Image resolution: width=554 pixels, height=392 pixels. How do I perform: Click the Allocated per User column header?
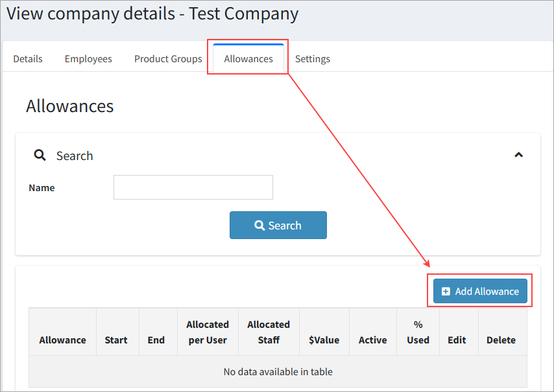[x=208, y=332]
